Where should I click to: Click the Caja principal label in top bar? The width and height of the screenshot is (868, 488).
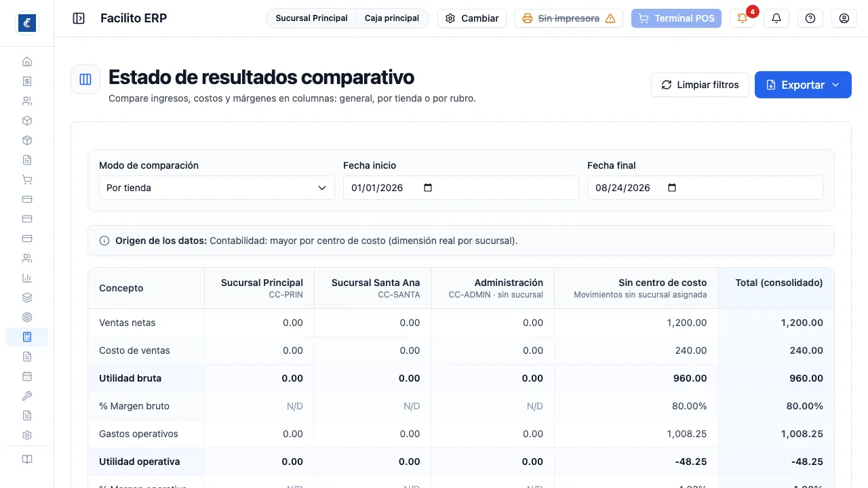click(392, 18)
